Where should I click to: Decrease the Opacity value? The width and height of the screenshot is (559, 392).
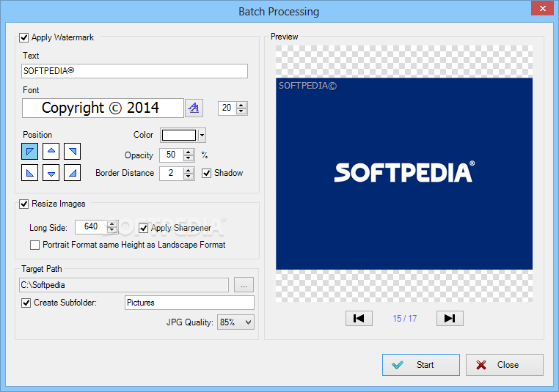point(189,158)
